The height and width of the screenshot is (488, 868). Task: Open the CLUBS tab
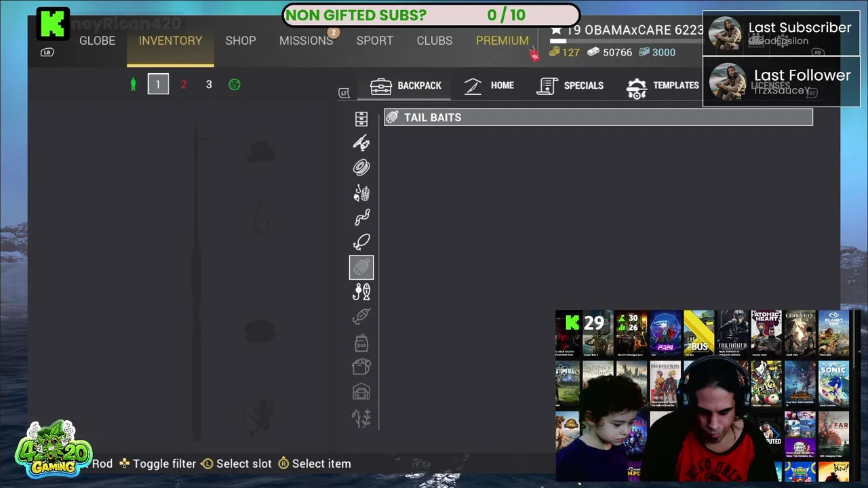[x=435, y=41]
